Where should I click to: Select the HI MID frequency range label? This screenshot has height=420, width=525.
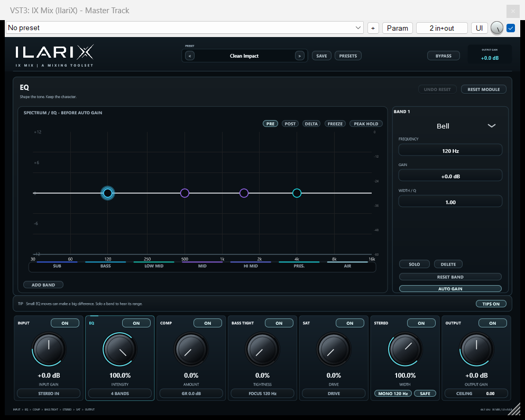pos(251,266)
